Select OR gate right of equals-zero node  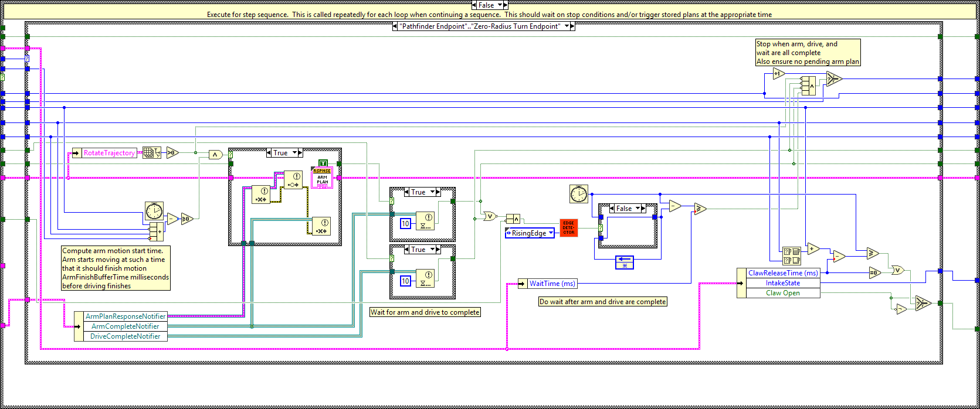click(897, 270)
